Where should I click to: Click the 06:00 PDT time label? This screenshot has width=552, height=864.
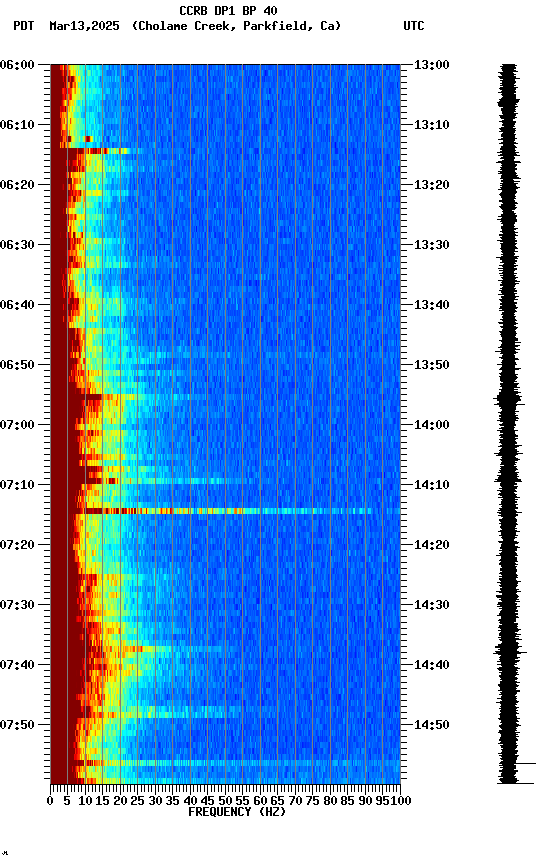point(17,65)
